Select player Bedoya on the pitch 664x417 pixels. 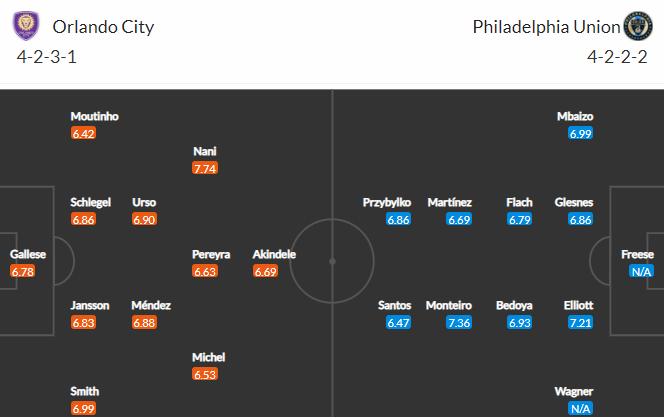pos(515,305)
